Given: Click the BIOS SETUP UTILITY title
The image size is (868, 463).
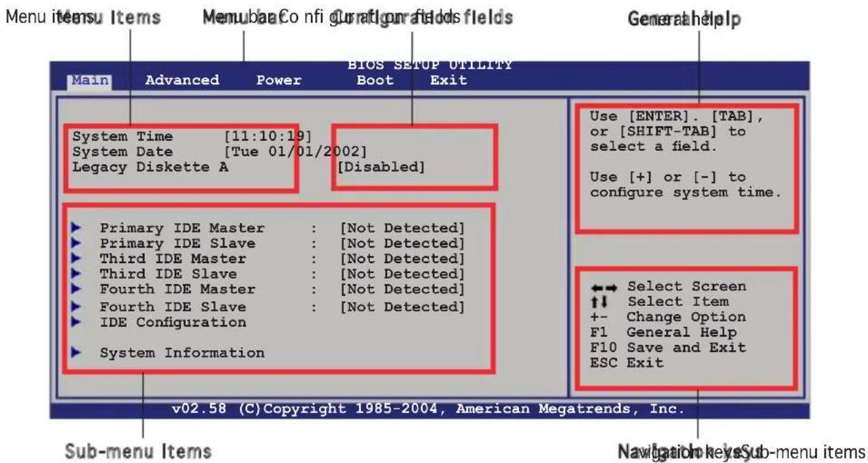Looking at the screenshot, I should (430, 65).
